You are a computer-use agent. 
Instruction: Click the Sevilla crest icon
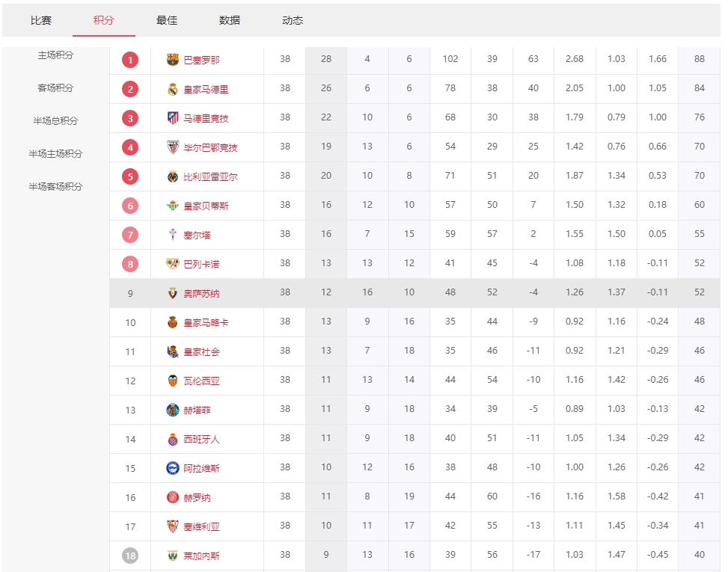pyautogui.click(x=173, y=526)
